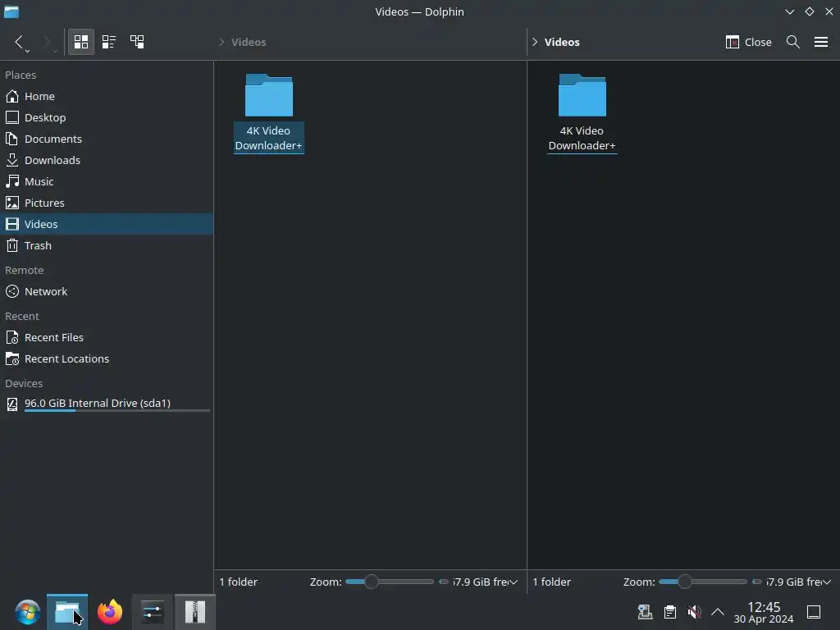Viewport: 840px width, 630px height.
Task: Click Dolphin window icon in title bar
Action: pyautogui.click(x=11, y=11)
